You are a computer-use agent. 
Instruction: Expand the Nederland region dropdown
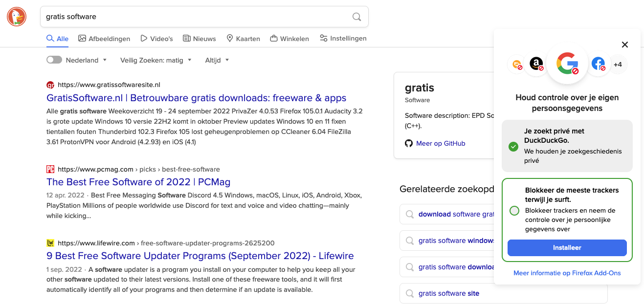tap(87, 60)
